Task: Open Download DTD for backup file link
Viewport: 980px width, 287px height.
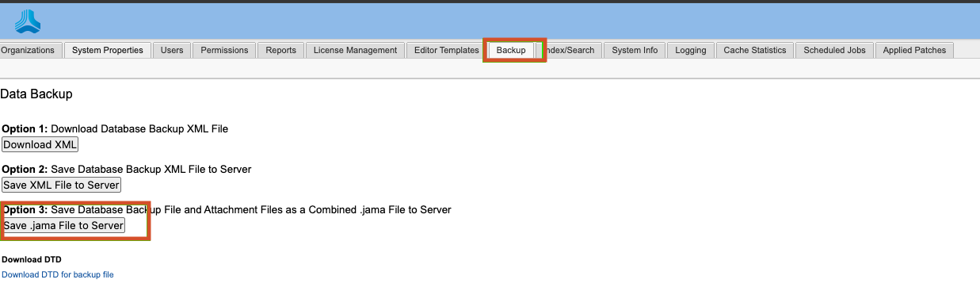Action: [58, 274]
